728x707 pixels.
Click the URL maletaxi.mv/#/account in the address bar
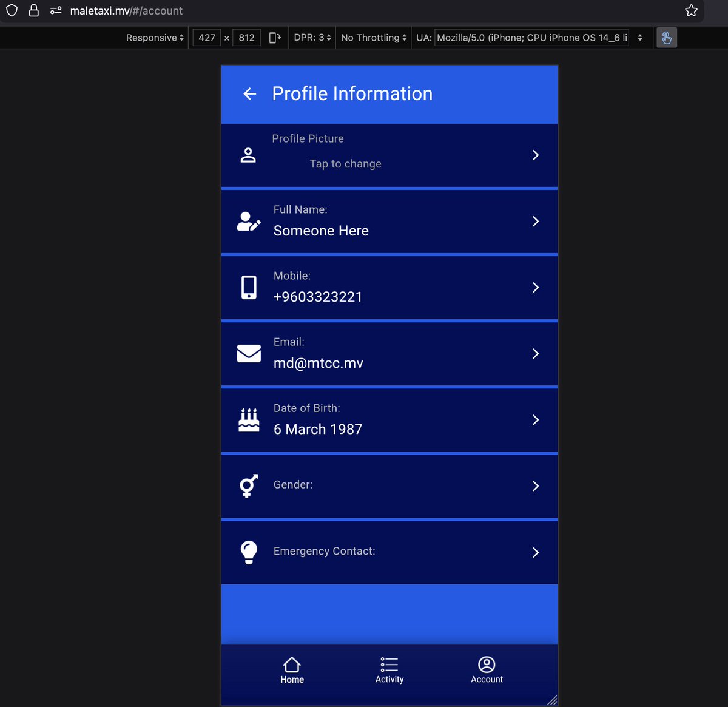click(x=126, y=11)
